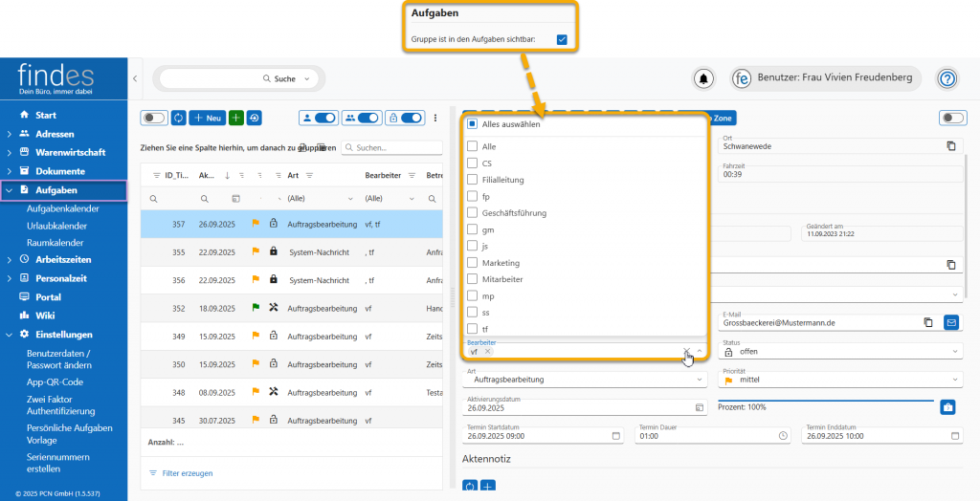The width and height of the screenshot is (980, 501).
Task: Open the Status dropdown showing 'offen'
Action: 840,352
